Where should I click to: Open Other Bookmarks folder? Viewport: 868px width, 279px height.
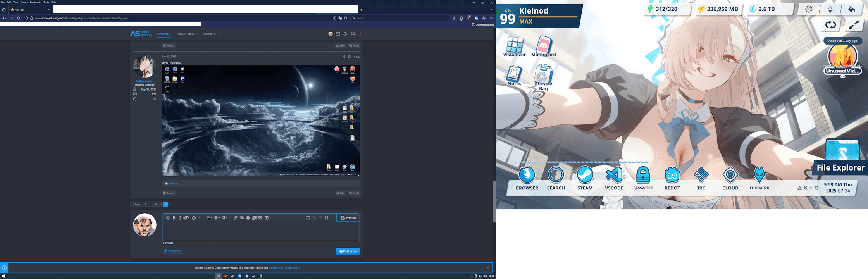[x=483, y=24]
